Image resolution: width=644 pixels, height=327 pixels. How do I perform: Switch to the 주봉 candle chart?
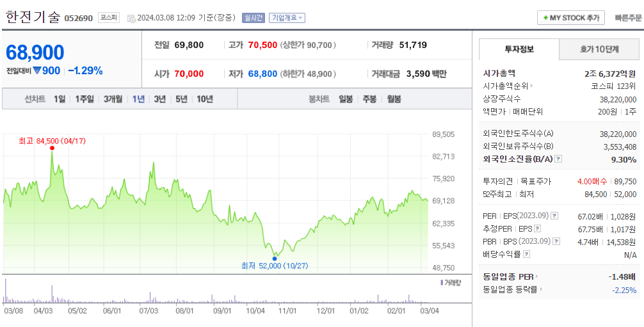[x=369, y=99]
